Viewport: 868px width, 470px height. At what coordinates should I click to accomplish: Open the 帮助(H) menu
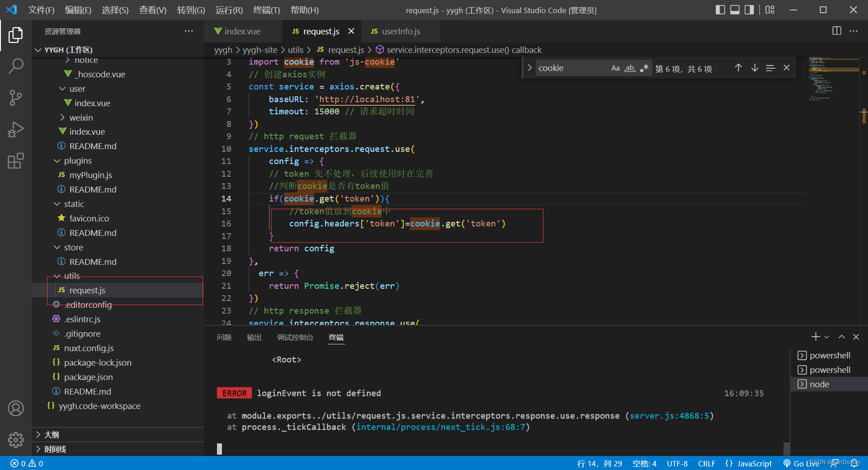click(304, 10)
